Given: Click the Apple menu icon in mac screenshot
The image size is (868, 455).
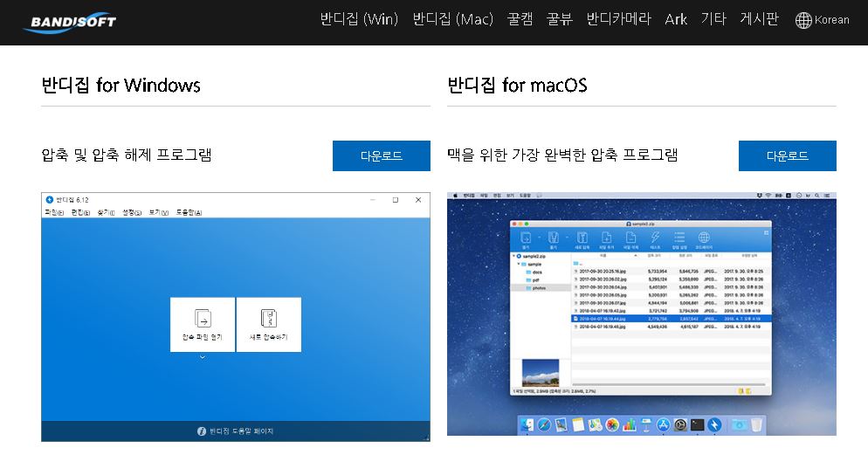Looking at the screenshot, I should coord(455,196).
